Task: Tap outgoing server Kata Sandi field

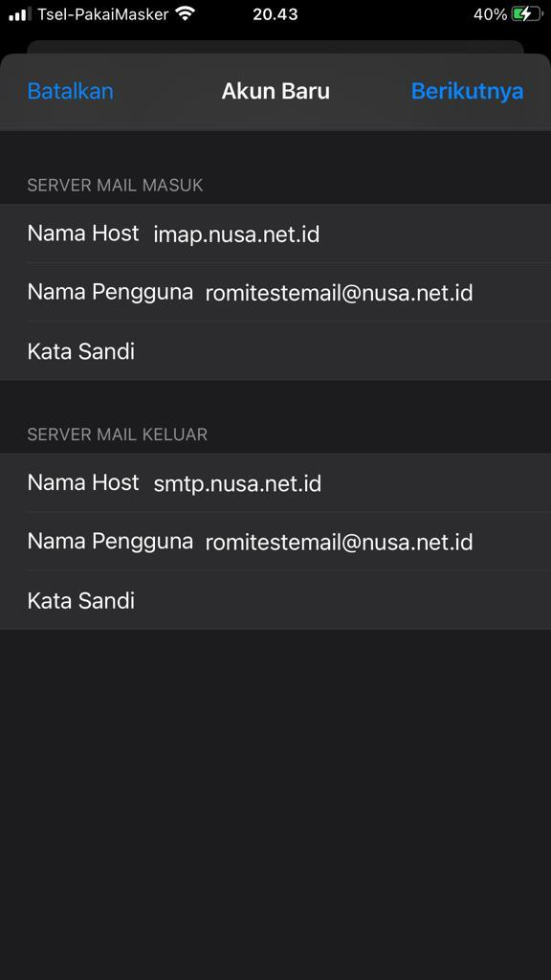Action: click(x=275, y=600)
